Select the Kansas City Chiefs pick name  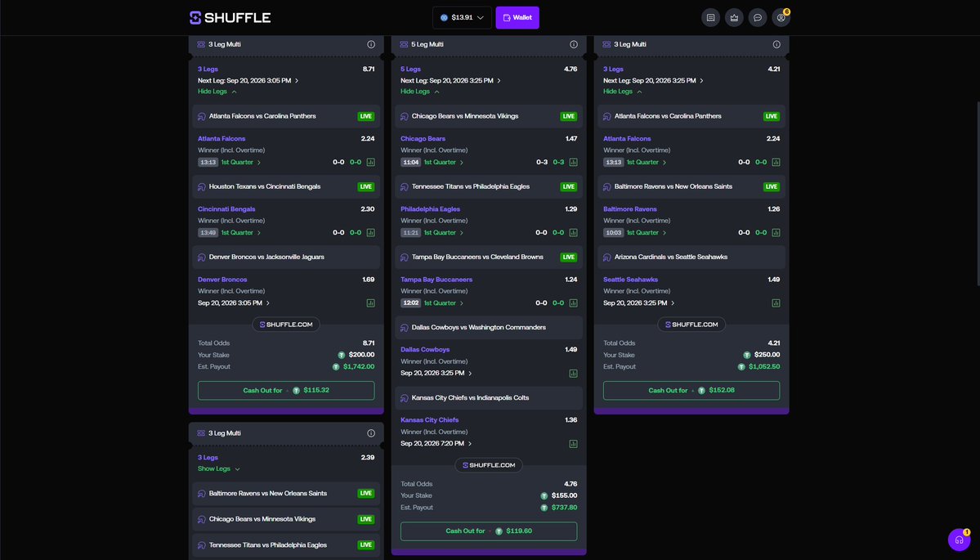tap(429, 420)
